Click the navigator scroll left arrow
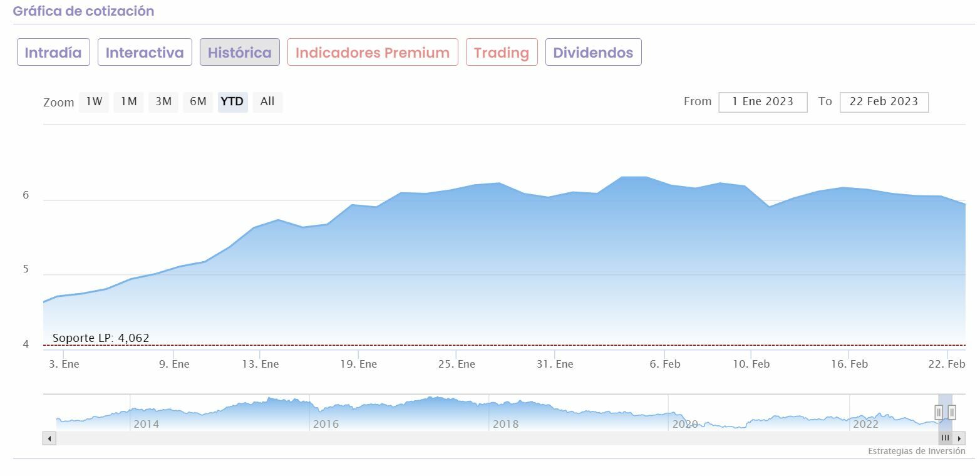 coord(49,438)
